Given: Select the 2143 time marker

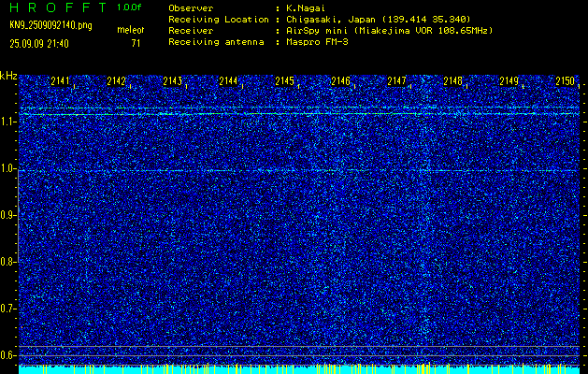Looking at the screenshot, I should click(x=173, y=81).
